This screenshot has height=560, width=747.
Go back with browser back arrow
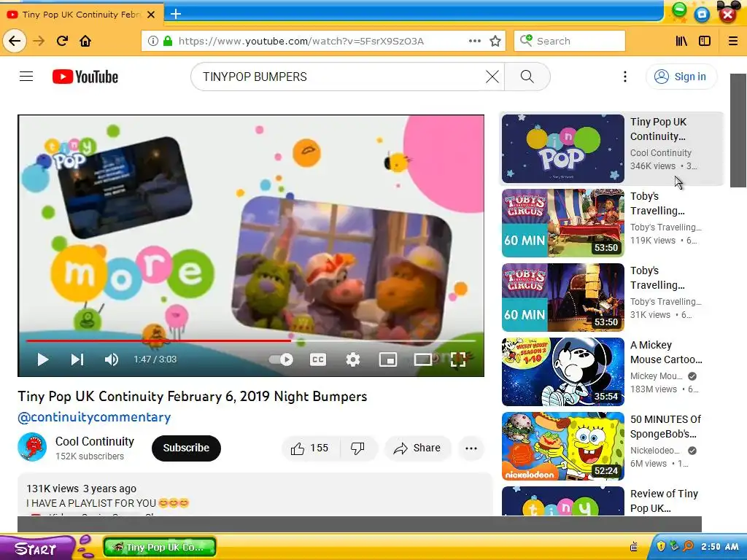15,41
